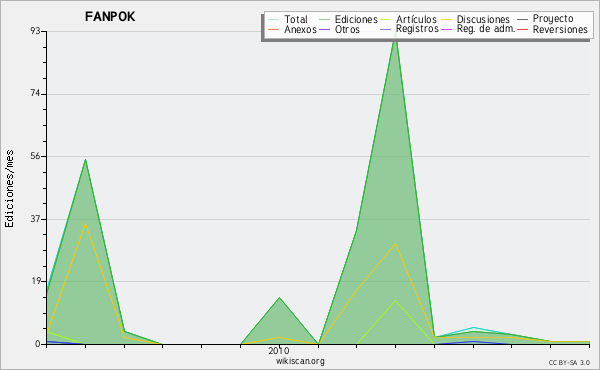Click the 74 y-axis value

pos(36,94)
